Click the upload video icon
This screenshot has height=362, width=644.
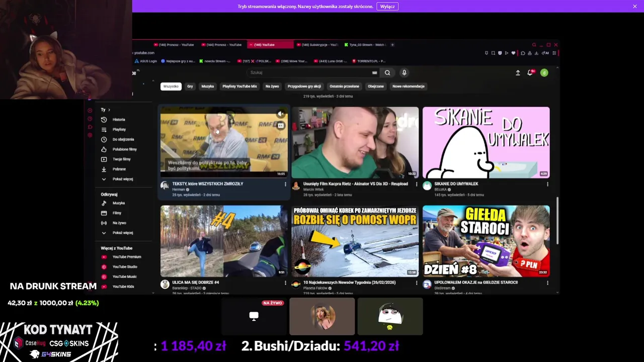tap(518, 73)
